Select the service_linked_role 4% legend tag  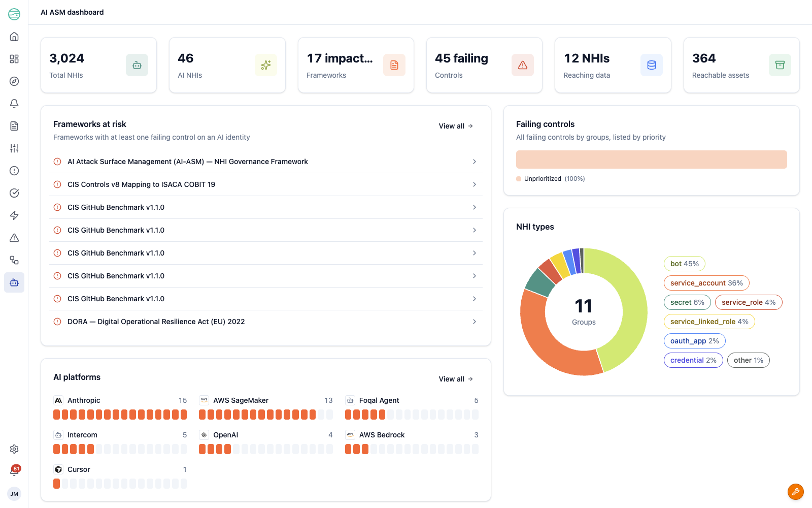[709, 322]
